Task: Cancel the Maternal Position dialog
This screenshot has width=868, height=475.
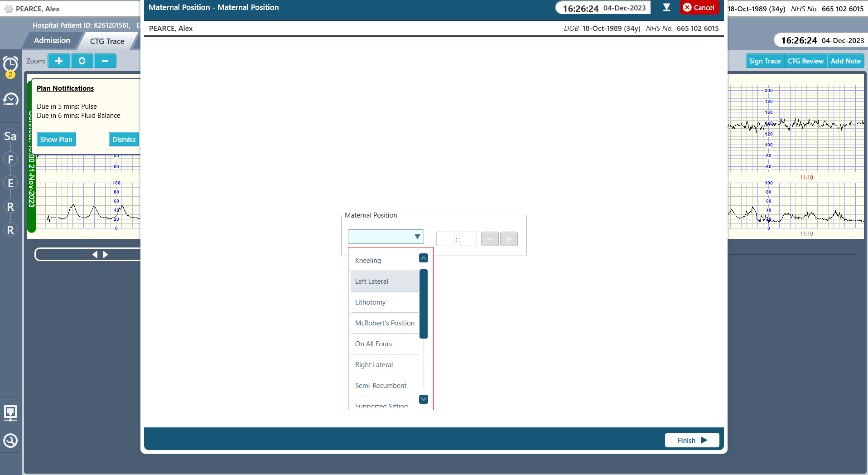Action: click(x=699, y=7)
